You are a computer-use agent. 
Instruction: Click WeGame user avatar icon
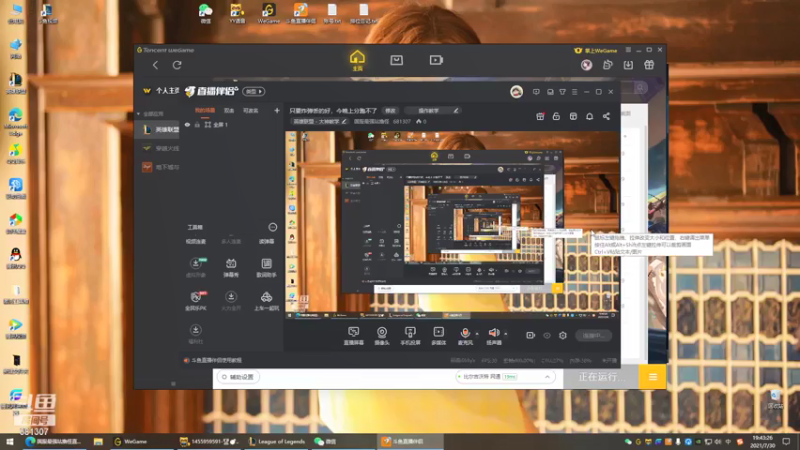click(x=586, y=65)
